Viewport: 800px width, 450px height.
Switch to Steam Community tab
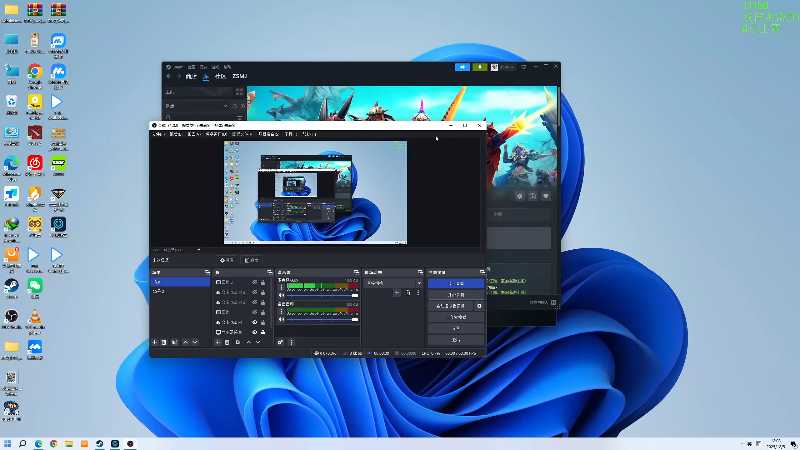point(220,77)
